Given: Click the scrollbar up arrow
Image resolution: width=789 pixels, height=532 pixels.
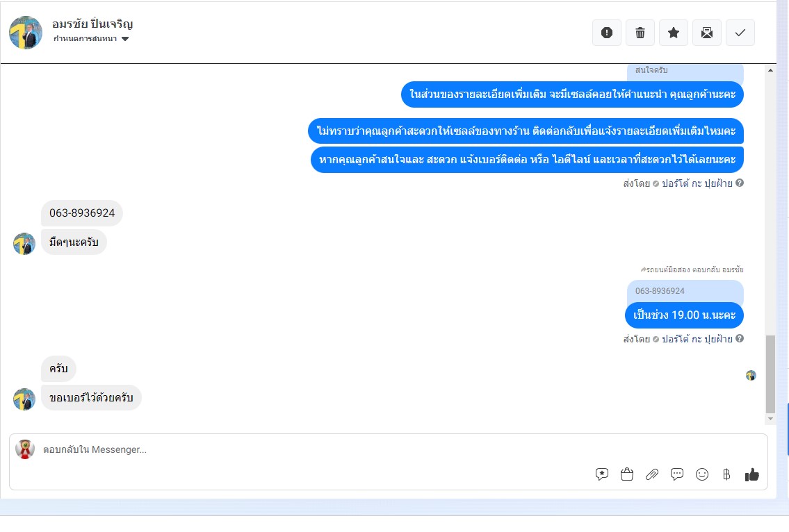Looking at the screenshot, I should click(770, 70).
